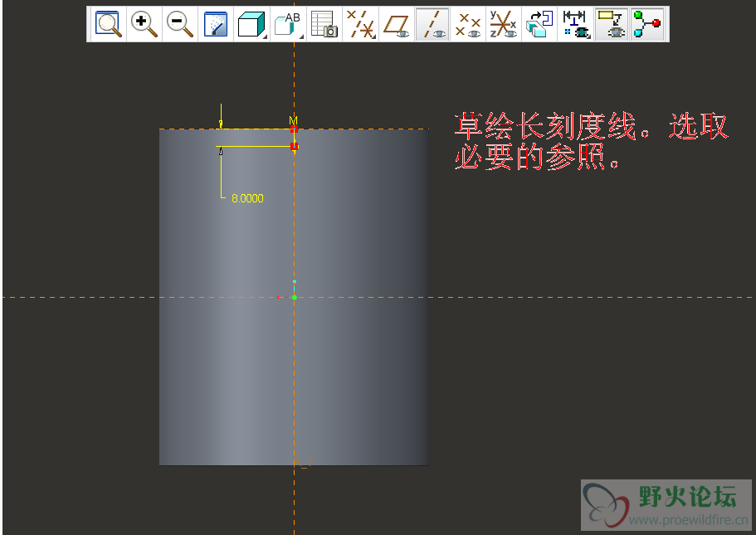Toggle the spin center icon

(647, 24)
